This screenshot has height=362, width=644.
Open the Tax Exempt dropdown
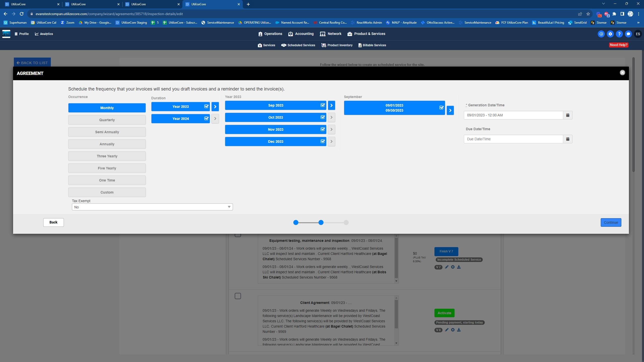[x=152, y=207]
